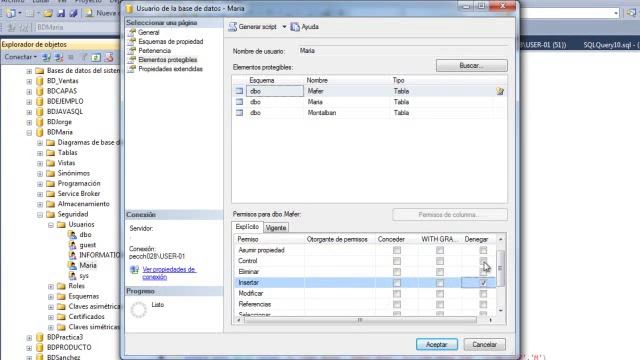
Task: Check Conceder for Eliminar permission
Action: click(x=397, y=272)
